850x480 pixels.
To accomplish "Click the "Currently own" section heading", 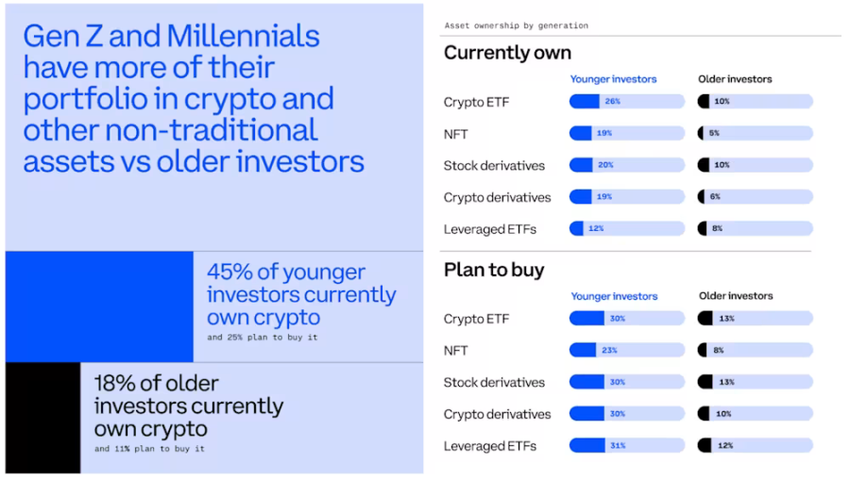I will pyautogui.click(x=507, y=52).
